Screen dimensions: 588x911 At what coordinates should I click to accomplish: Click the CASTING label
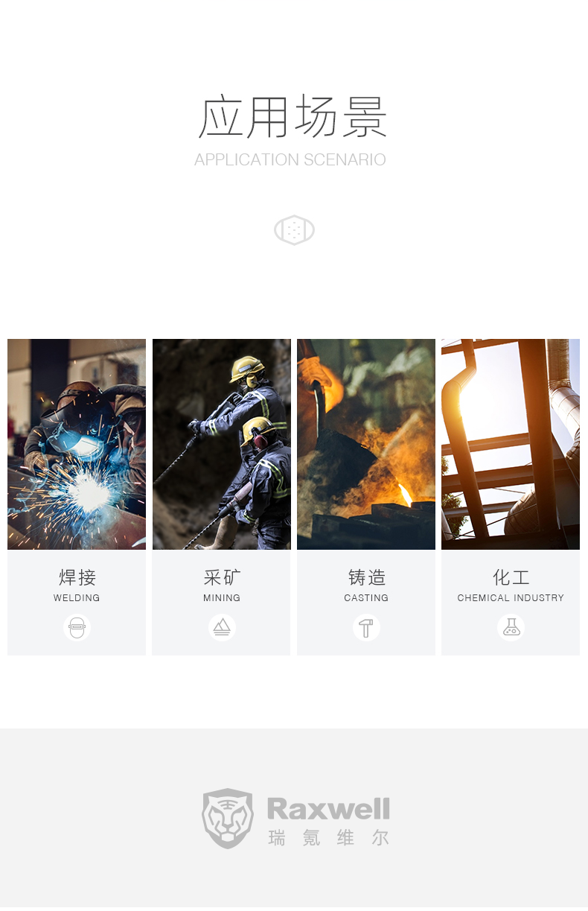366,598
